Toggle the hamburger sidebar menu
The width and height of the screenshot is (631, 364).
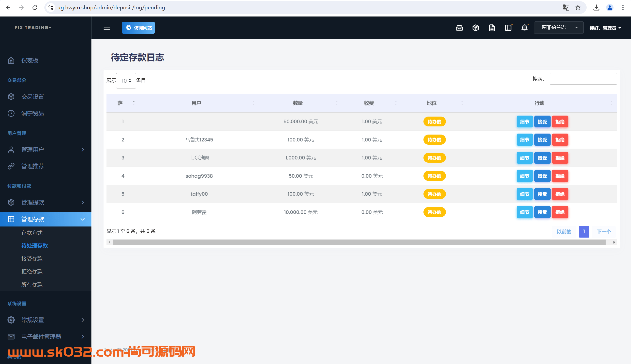[107, 28]
